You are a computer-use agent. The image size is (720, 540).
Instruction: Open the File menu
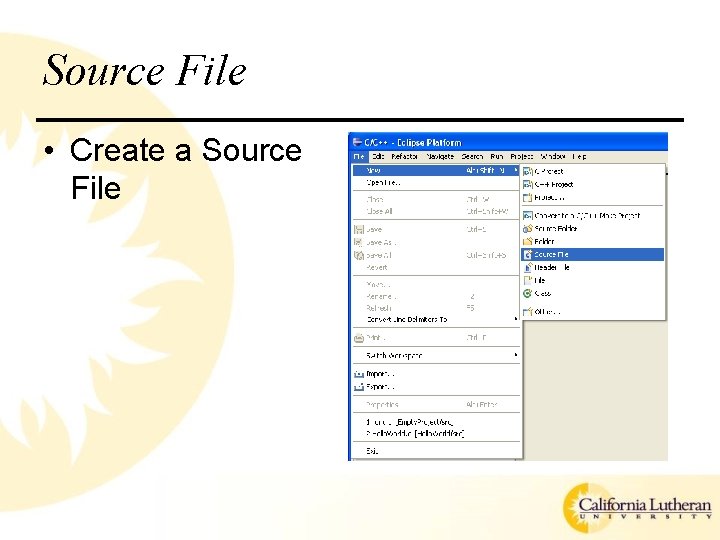click(x=359, y=157)
